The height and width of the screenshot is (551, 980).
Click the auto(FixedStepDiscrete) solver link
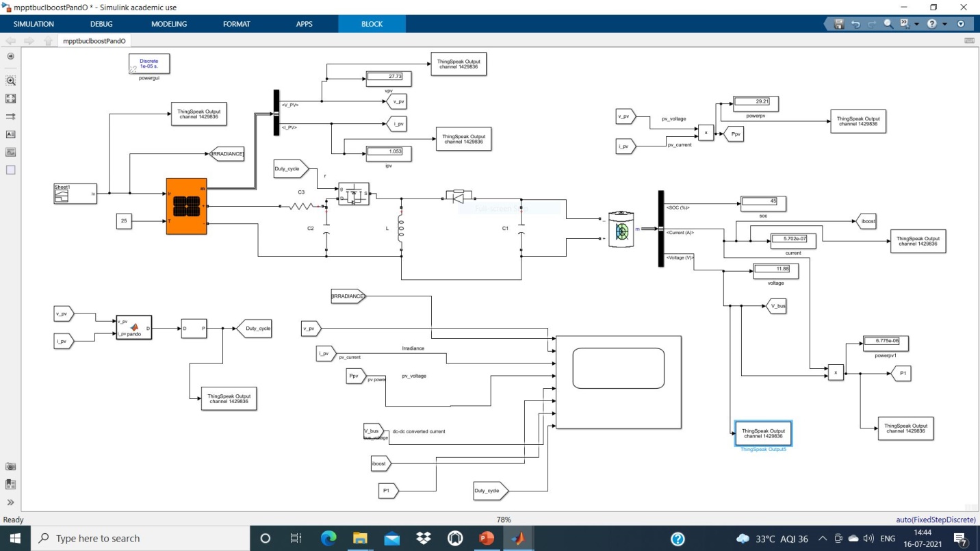pyautogui.click(x=936, y=520)
